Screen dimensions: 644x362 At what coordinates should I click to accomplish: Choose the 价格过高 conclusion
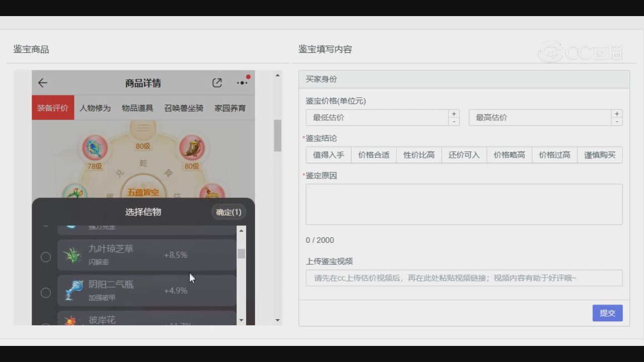coord(555,155)
